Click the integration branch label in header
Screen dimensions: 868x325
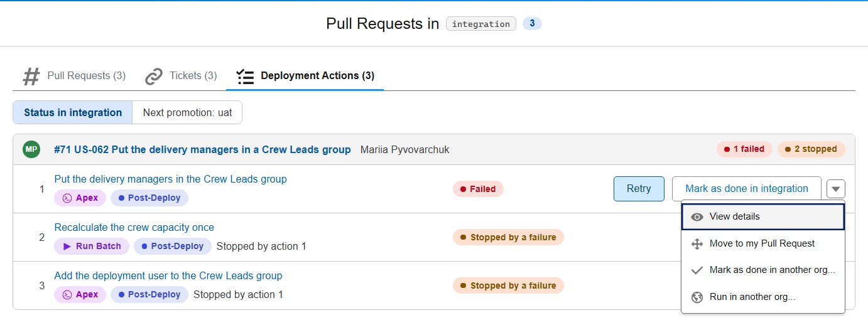(x=481, y=24)
